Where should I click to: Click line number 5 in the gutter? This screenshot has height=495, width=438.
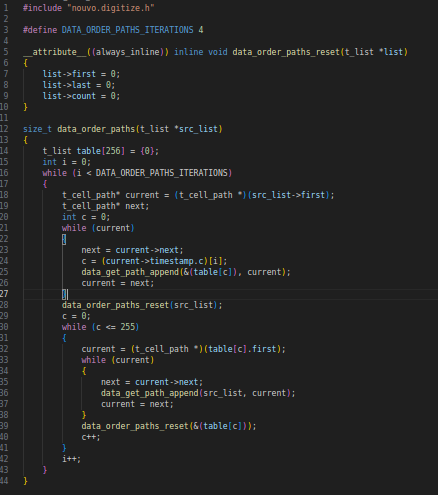click(x=6, y=52)
